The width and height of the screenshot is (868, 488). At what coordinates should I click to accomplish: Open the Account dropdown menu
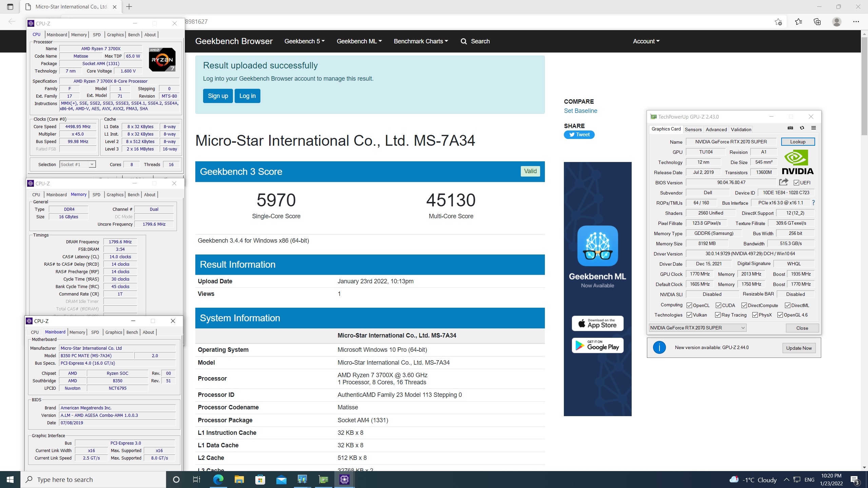tap(646, 41)
